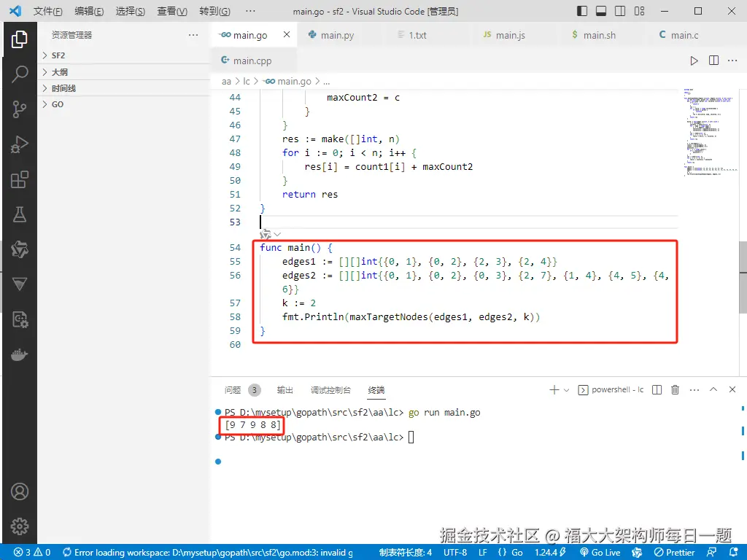Image resolution: width=747 pixels, height=560 pixels.
Task: Open the hidden menus ellipsis in menu bar
Action: tap(250, 11)
